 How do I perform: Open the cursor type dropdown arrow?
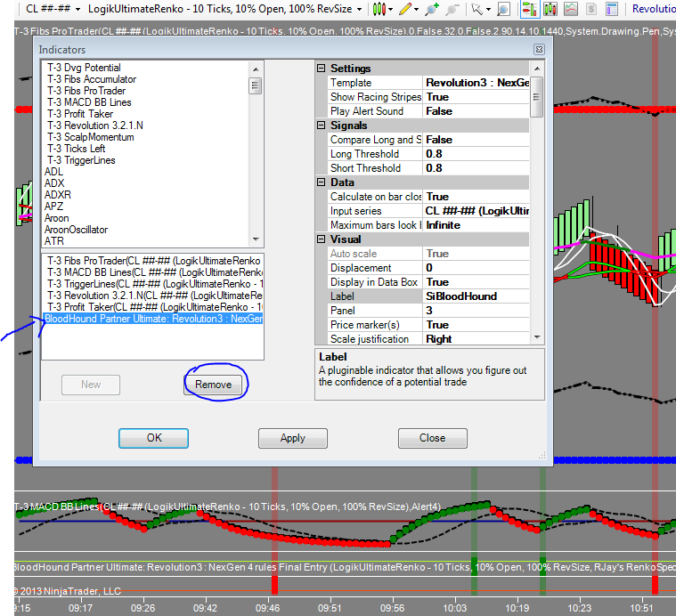(488, 9)
